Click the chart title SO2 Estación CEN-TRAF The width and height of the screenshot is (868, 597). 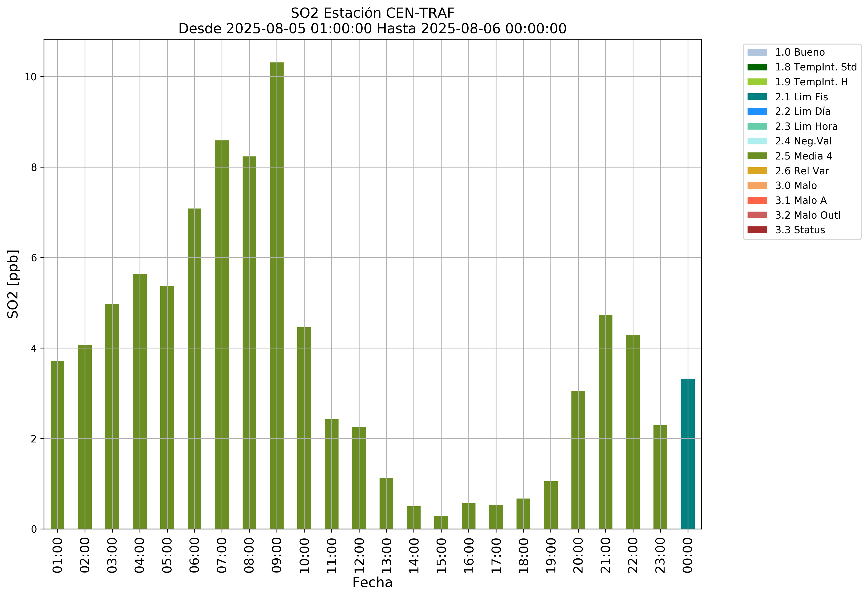coord(372,13)
